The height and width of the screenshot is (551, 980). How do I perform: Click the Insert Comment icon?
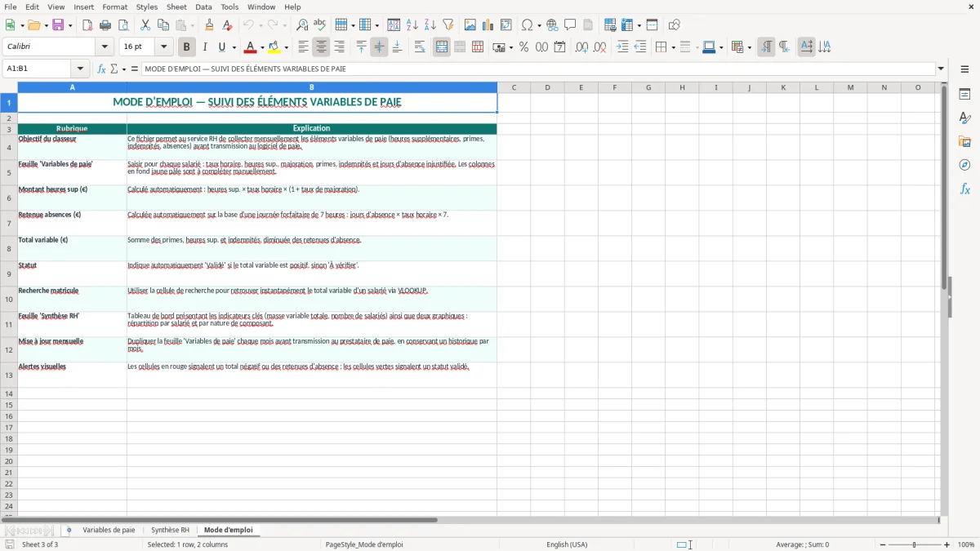[570, 25]
